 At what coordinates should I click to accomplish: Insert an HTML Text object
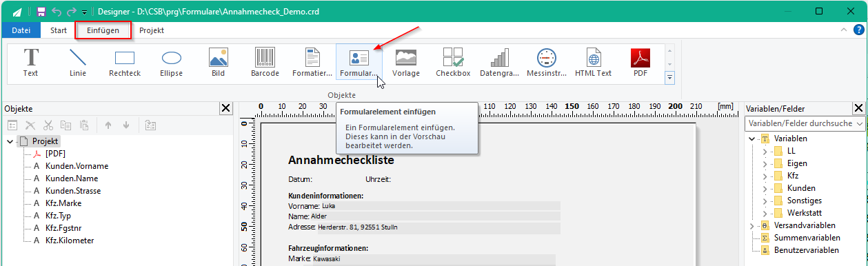point(593,63)
